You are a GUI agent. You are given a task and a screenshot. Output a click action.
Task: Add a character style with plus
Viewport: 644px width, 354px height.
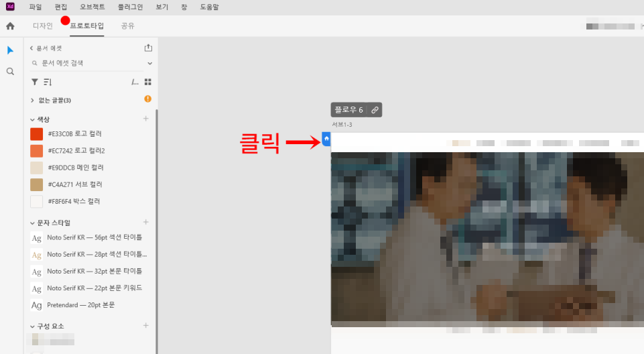click(146, 222)
